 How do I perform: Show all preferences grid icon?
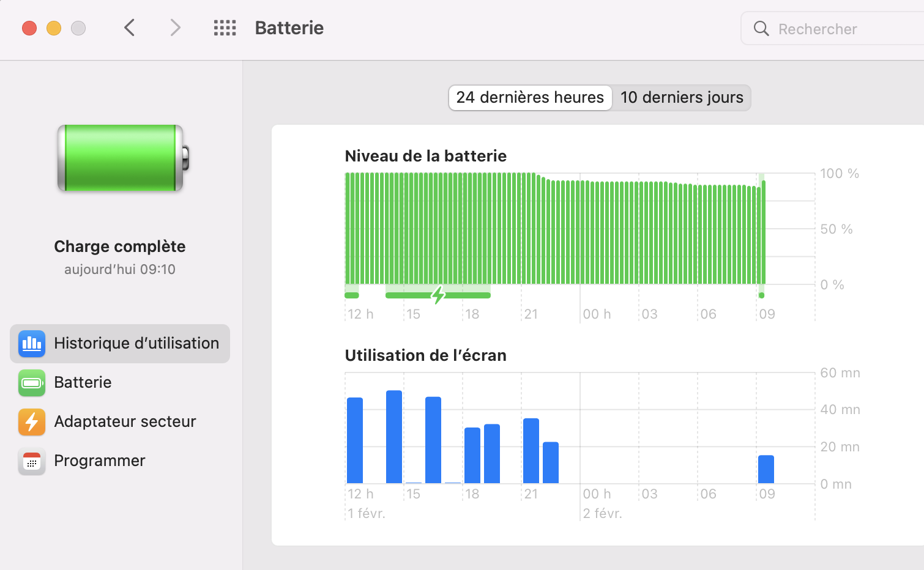225,28
